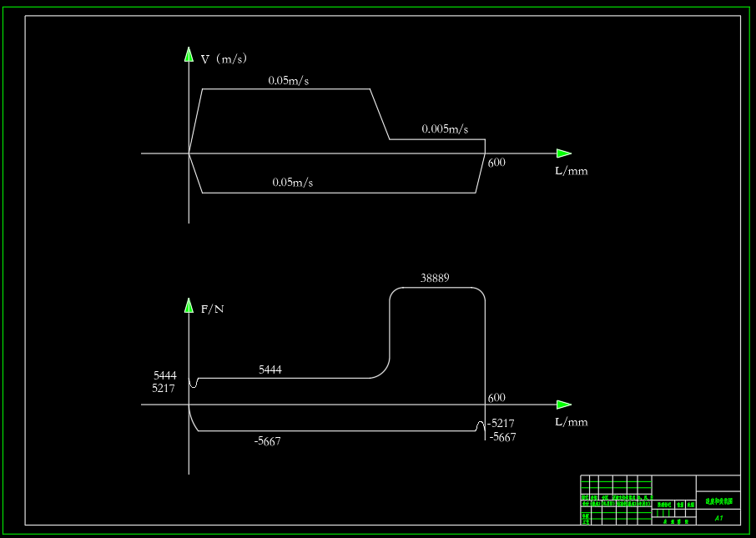Click the F/N axis label
756x538 pixels.
(212, 309)
